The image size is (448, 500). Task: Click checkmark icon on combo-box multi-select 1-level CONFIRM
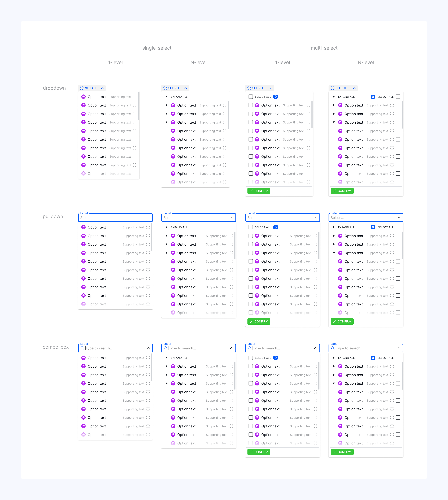point(251,452)
